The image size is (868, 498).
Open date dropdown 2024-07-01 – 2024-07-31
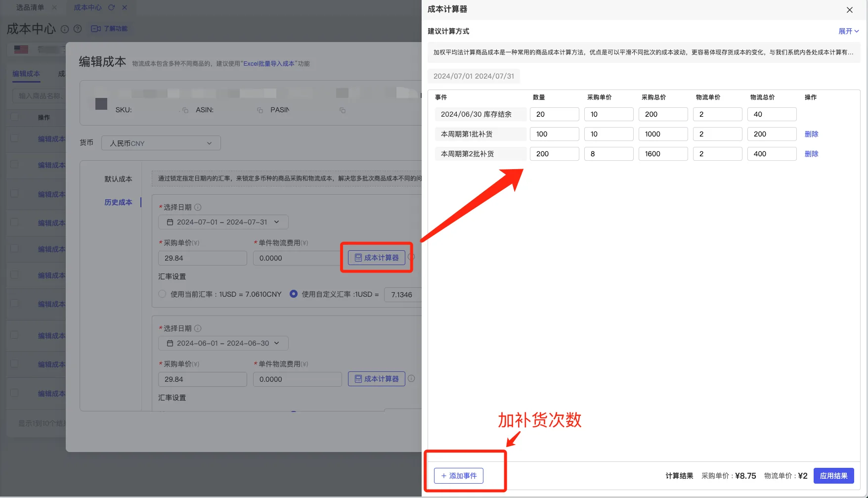[223, 222]
